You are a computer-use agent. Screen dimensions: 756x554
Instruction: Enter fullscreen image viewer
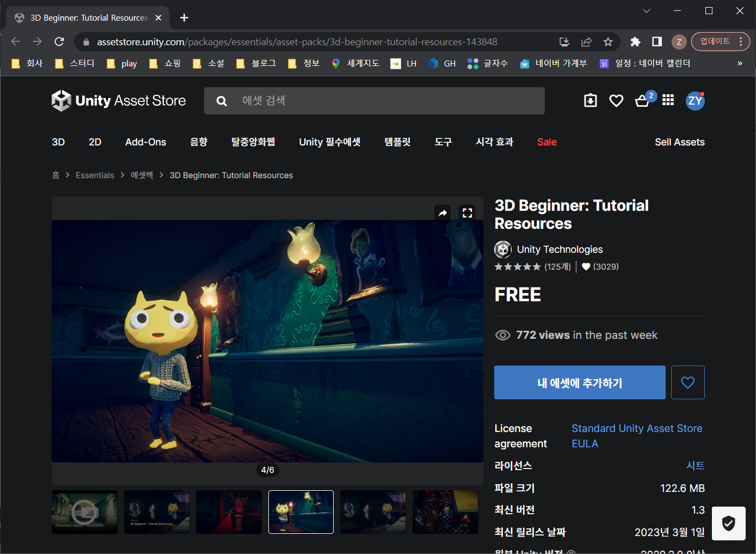coord(467,213)
